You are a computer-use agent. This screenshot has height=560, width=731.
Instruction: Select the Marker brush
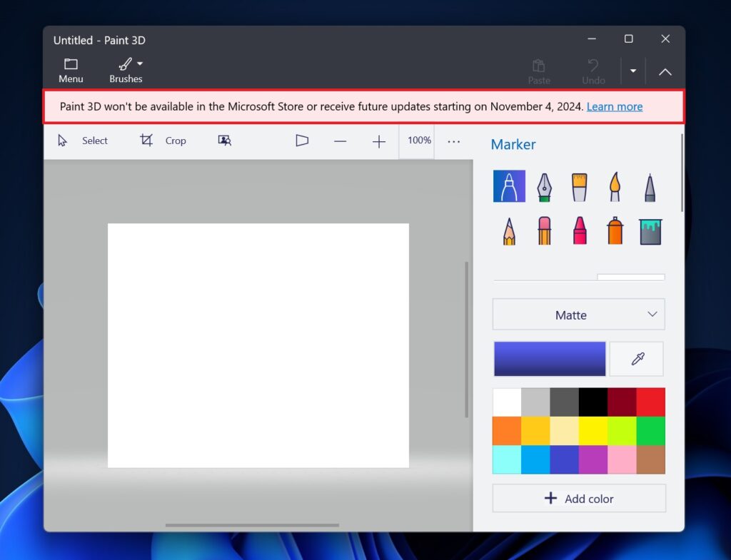(508, 186)
